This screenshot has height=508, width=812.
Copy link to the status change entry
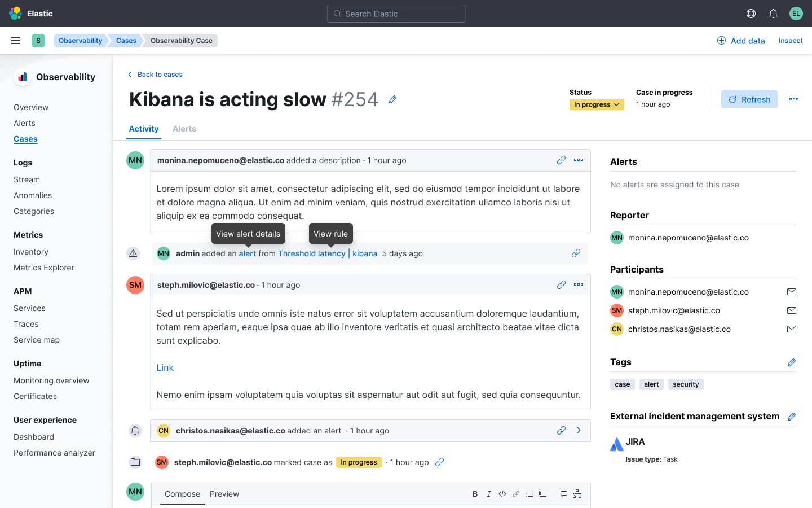440,462
